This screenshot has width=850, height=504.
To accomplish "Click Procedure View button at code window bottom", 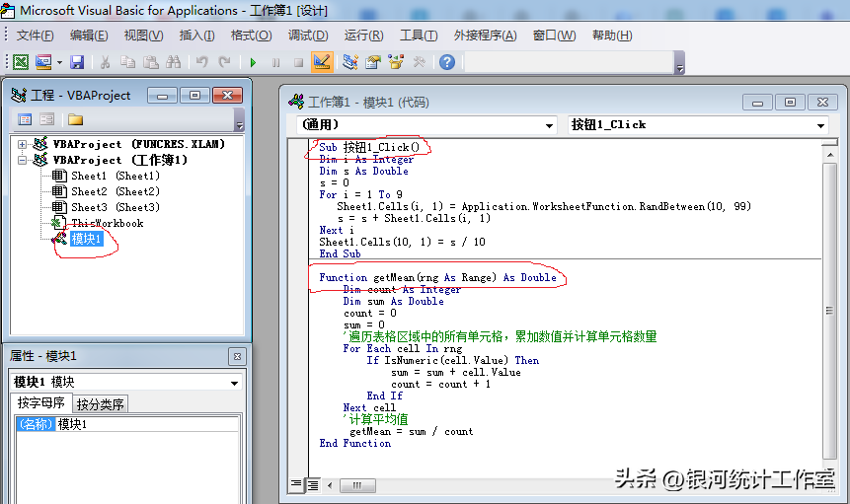I will (x=296, y=485).
